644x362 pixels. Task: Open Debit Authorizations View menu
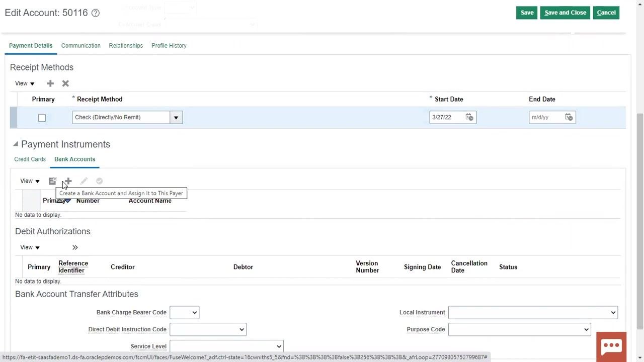30,247
